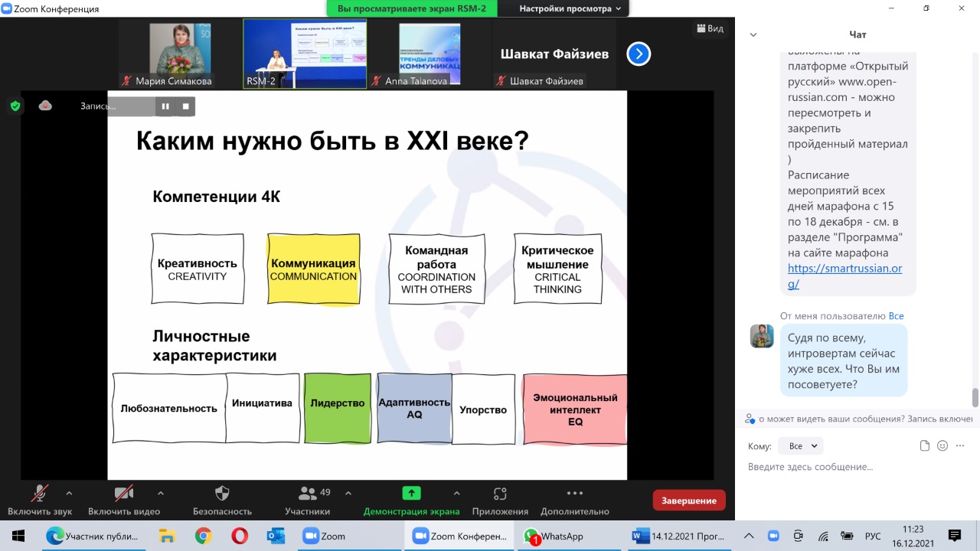The image size is (980, 551).
Task: Open Участники participants panel
Action: (307, 500)
